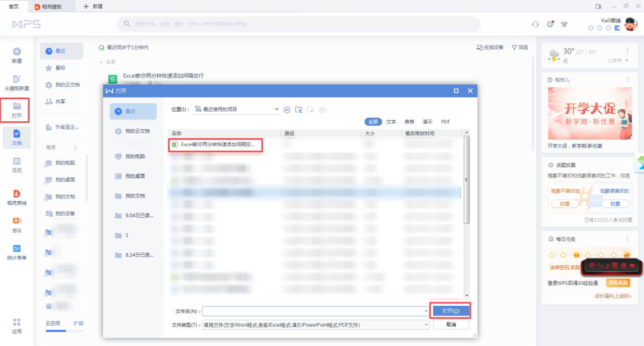
Task: Open 稻壳商城 from the left sidebar
Action: (x=17, y=197)
